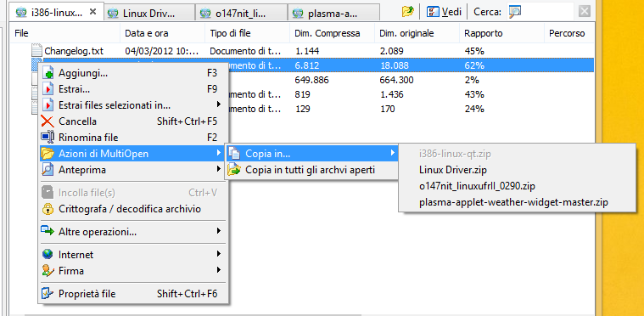Click the Copia in tutti gli archivi icon
Viewport: 644px width, 316px height.
pyautogui.click(x=233, y=169)
